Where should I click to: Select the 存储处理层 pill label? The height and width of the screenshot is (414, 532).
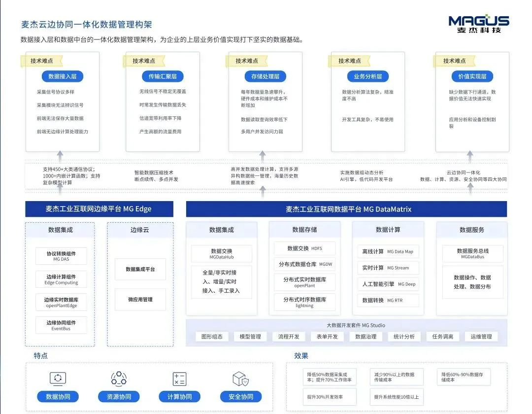coord(265,76)
